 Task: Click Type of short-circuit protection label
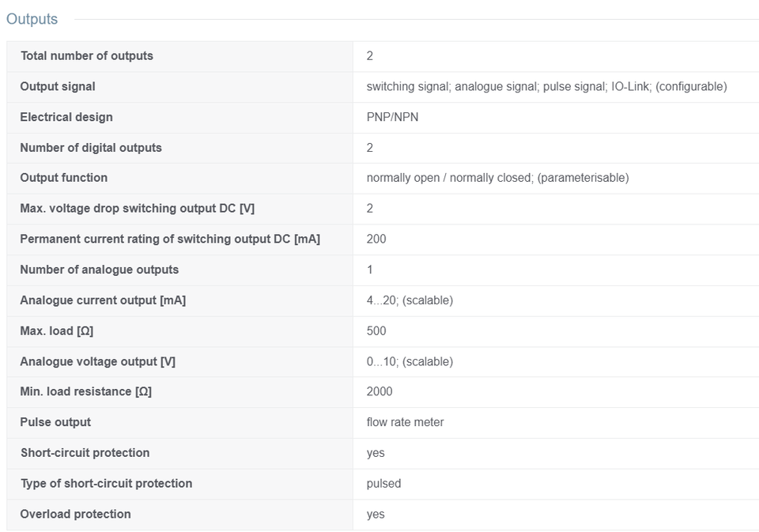coord(107,483)
